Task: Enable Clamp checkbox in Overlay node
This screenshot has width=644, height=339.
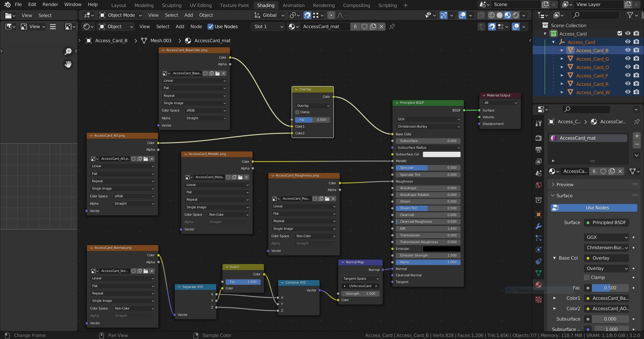Action: [297, 112]
